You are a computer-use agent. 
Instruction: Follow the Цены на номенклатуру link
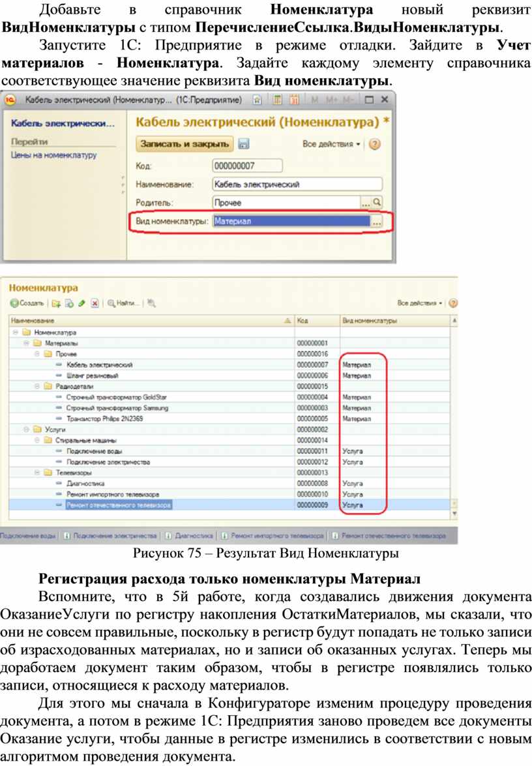tap(53, 155)
